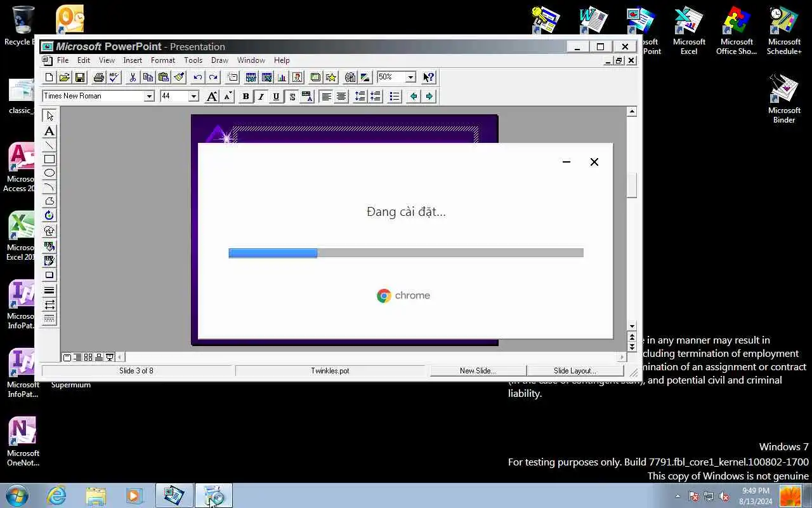Click the Insert Graph chart icon
The image size is (812, 508).
(x=282, y=77)
